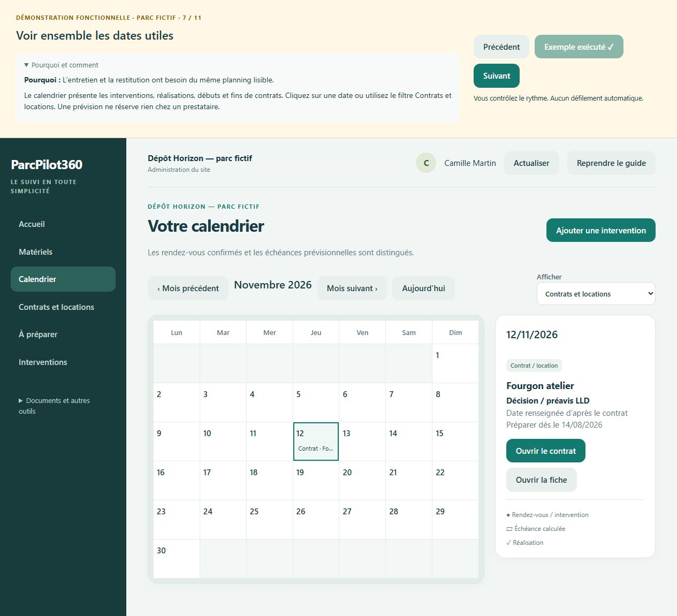Select day 29 in the calendar
This screenshot has height=616, width=677.
click(x=455, y=520)
